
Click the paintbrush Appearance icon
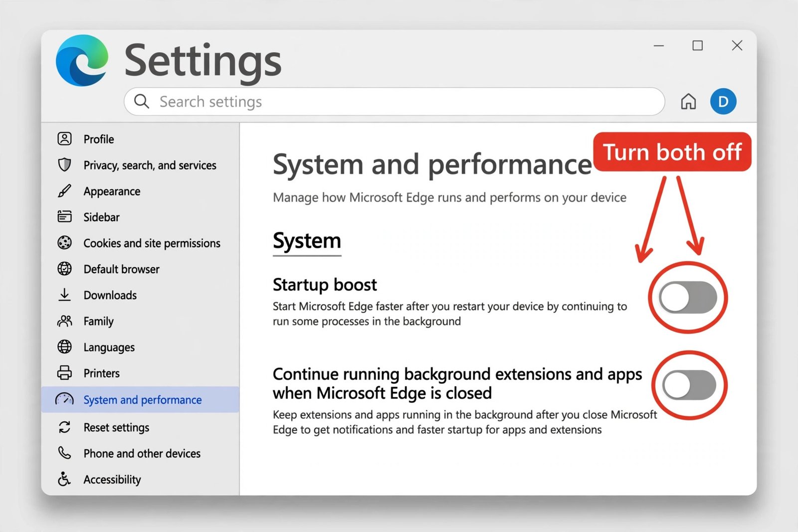(64, 191)
